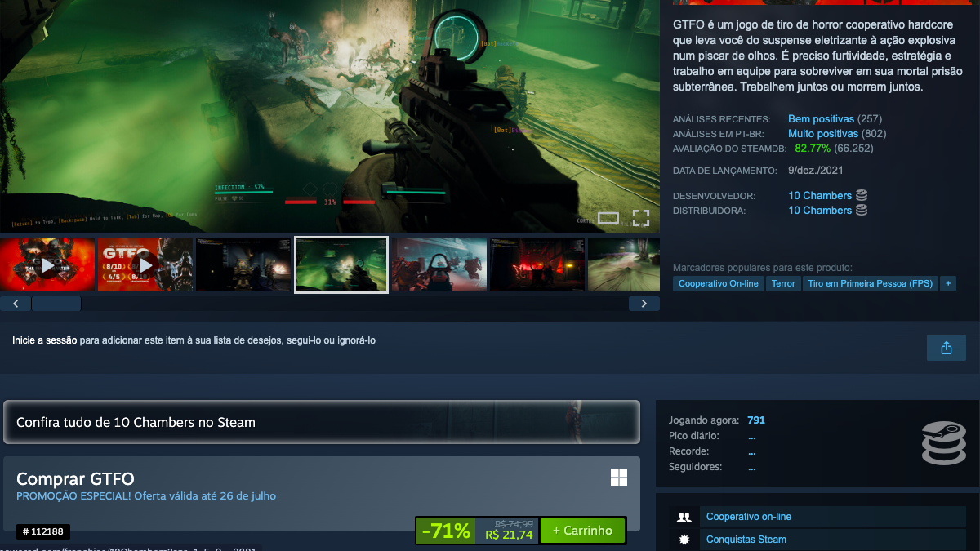The image size is (980, 551).
Task: Click the Pico diário value
Action: 751,436
